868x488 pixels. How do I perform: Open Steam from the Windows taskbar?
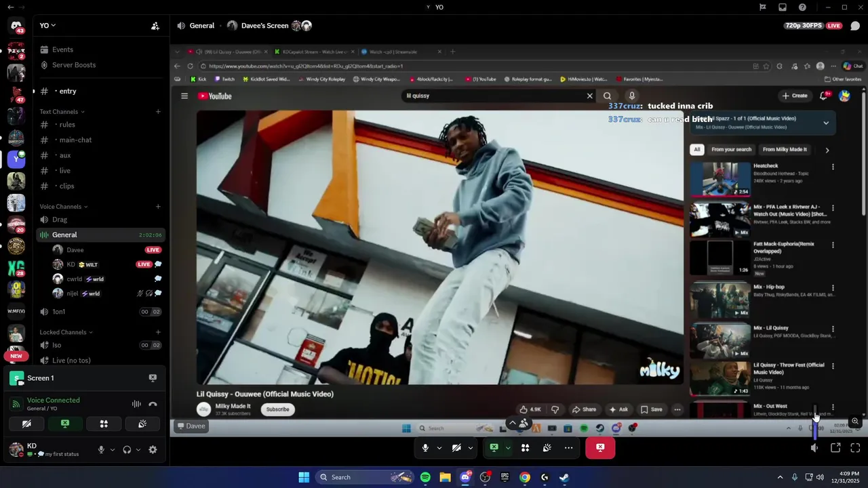[x=564, y=477]
